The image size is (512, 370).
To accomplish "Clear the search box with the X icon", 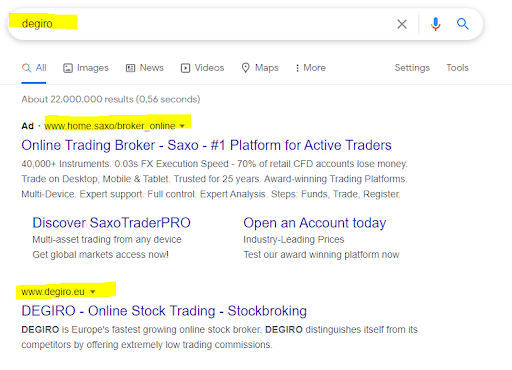I will click(x=402, y=24).
